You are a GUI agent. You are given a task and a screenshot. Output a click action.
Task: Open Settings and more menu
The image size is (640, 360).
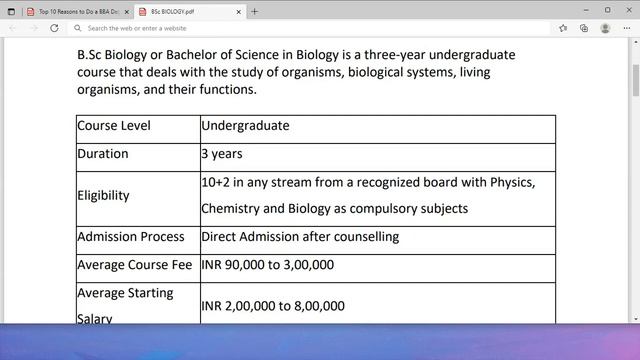tap(627, 28)
